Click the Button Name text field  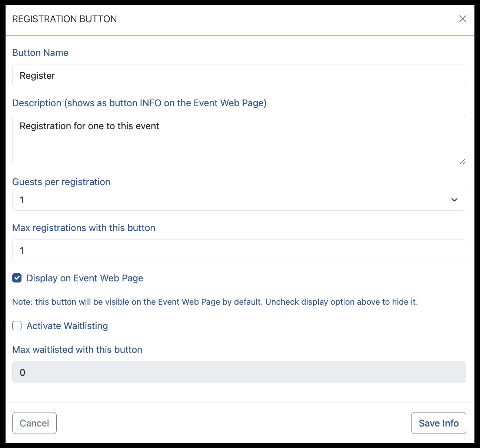[239, 75]
